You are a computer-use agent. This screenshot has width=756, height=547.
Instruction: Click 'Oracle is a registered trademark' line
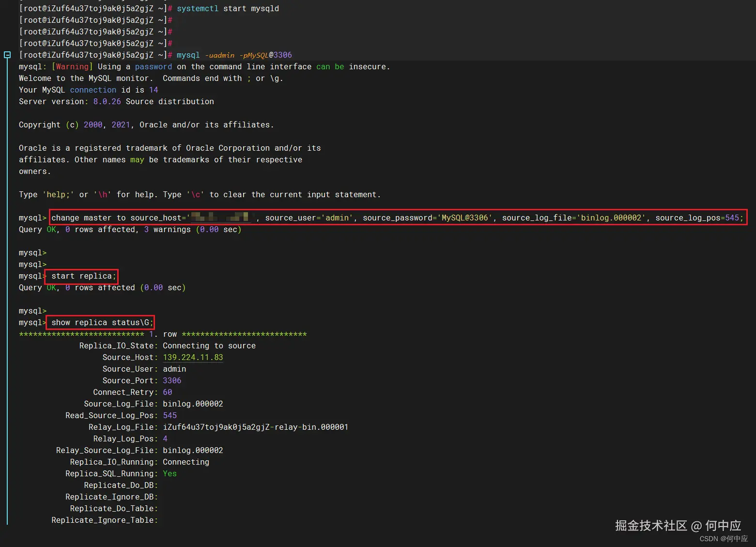[170, 148]
